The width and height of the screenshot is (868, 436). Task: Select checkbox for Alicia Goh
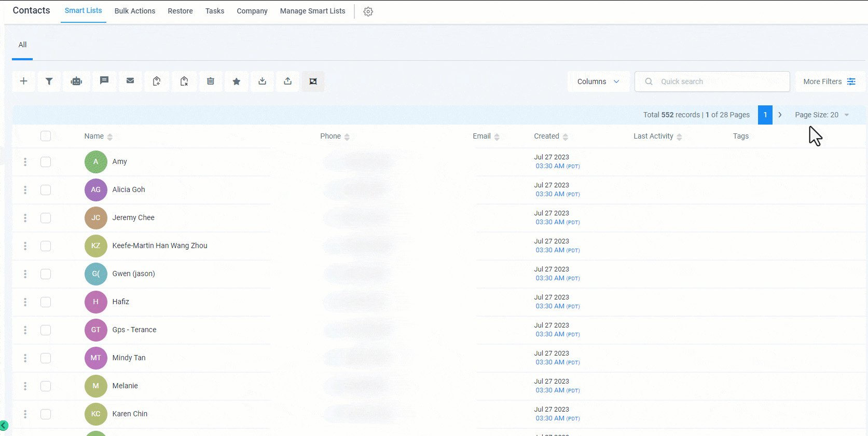[46, 190]
